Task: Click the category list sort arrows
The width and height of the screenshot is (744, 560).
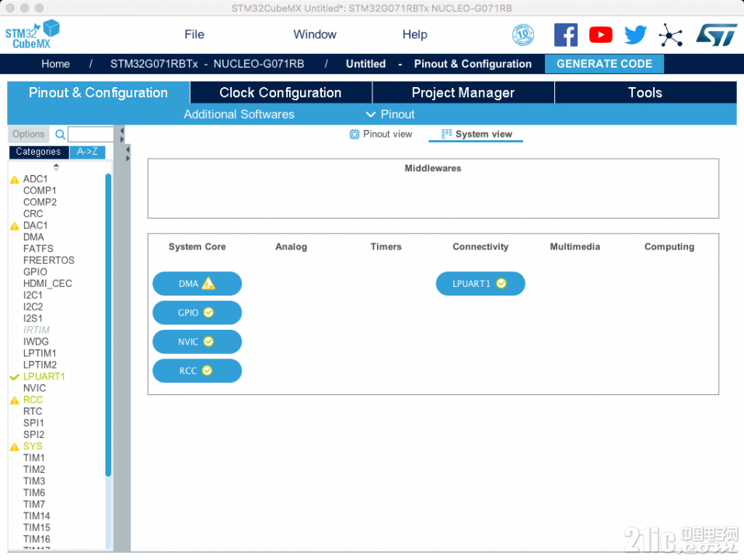Action: [x=56, y=167]
